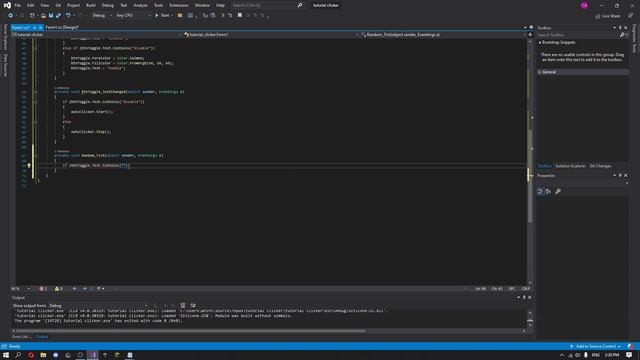This screenshot has height=360, width=640.
Task: Click the editor split window icon
Action: (x=530, y=35)
